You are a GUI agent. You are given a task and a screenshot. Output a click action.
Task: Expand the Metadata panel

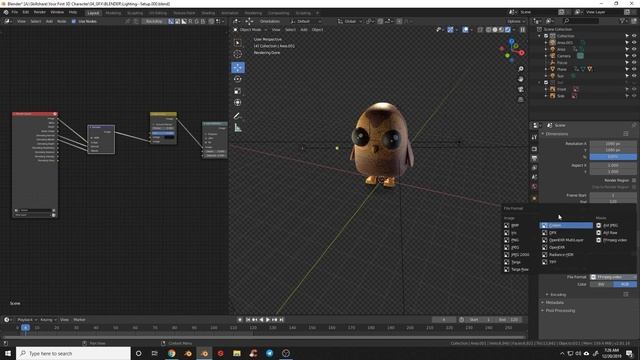[x=555, y=302]
